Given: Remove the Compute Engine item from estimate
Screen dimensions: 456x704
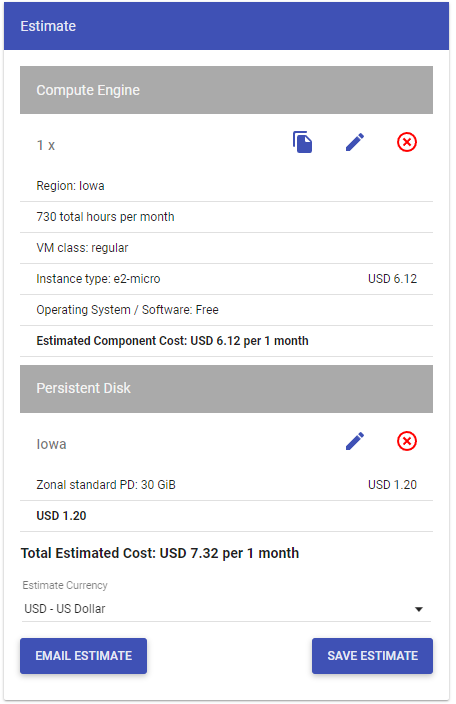Looking at the screenshot, I should pos(407,142).
